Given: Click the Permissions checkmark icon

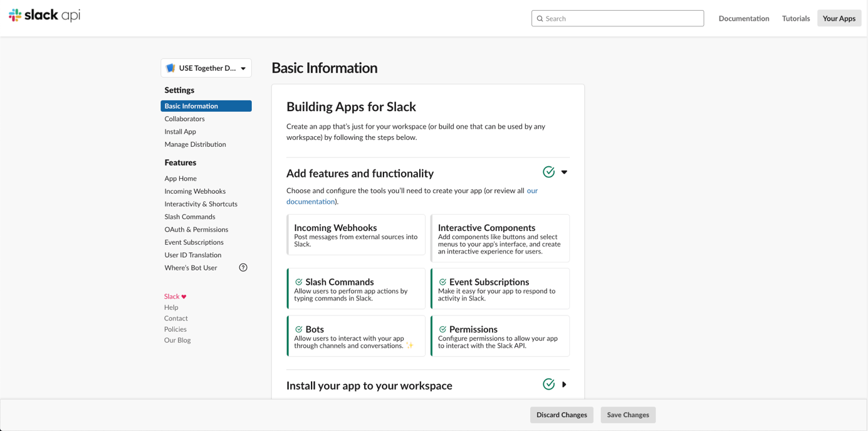Looking at the screenshot, I should point(442,329).
